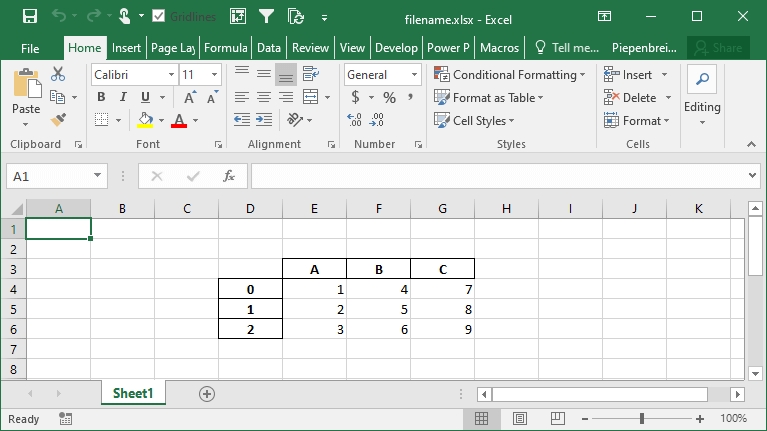Screen dimensions: 767x431
Task: Click the Filter funnel icon in title bar
Action: click(266, 16)
